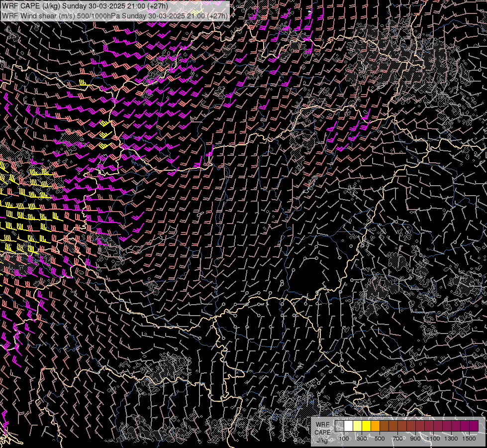Viewport: 487px width, 448px height.
Task: Click the 'WRF Wind shear (m/s) 500/1000hPa' title line
Action: click(114, 15)
